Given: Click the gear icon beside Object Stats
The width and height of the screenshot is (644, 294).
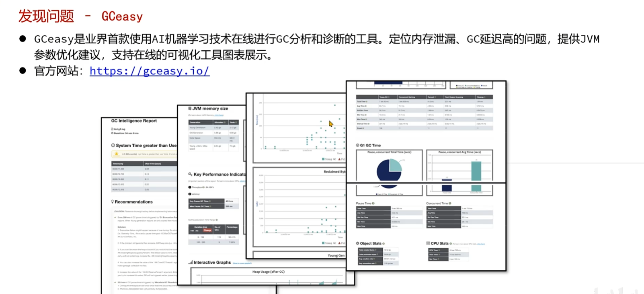Looking at the screenshot, I should coord(357,243).
